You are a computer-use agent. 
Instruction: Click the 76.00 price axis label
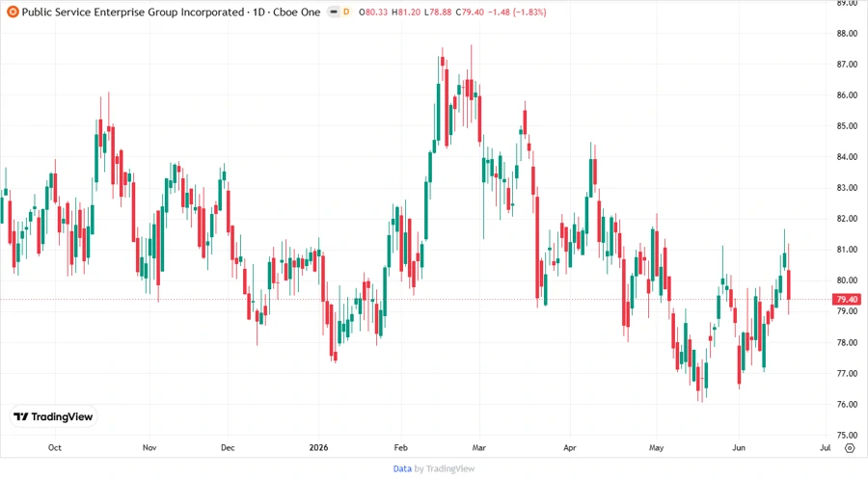coord(847,405)
